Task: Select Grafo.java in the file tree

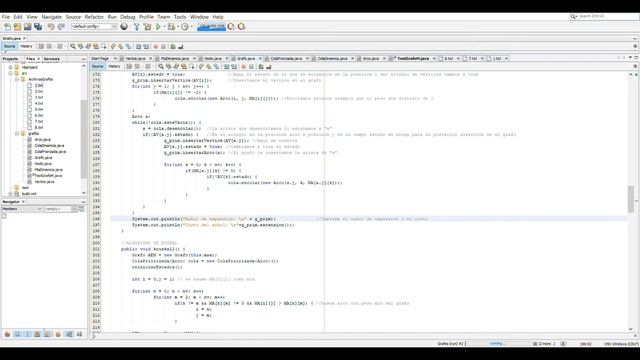Action: pyautogui.click(x=43, y=158)
